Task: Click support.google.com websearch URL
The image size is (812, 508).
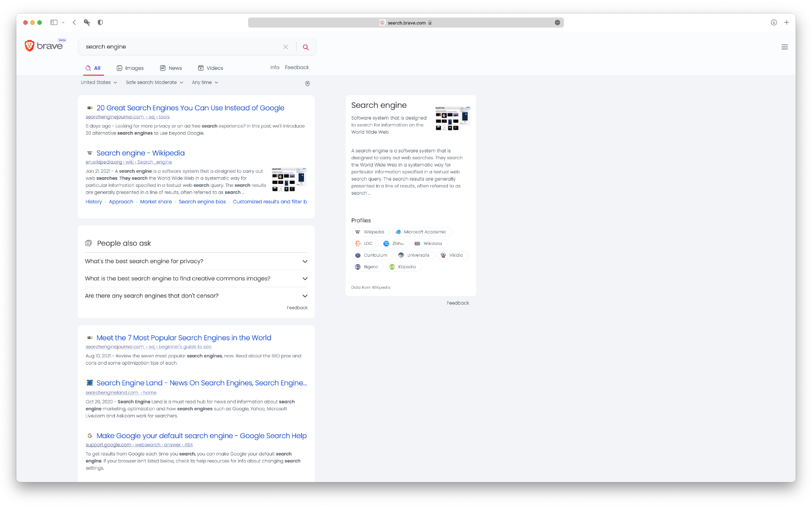Action: (139, 445)
